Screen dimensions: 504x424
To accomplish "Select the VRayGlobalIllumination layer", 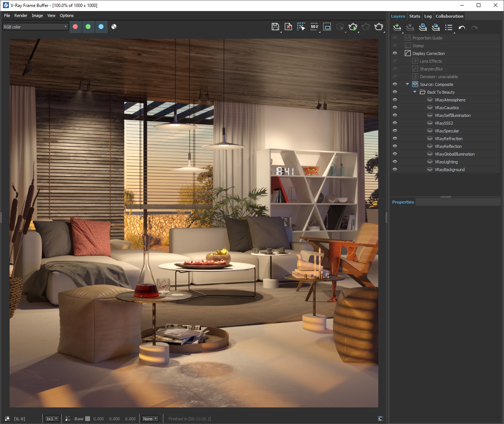I will (x=454, y=154).
